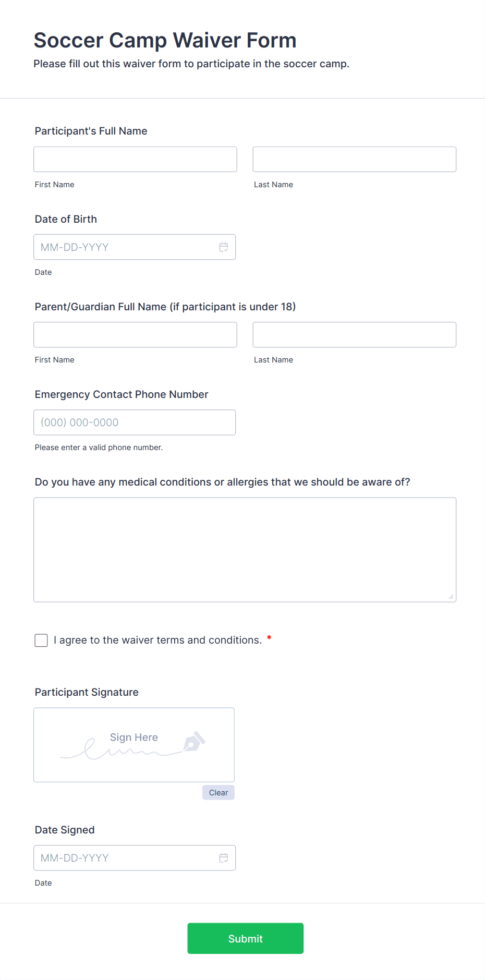Click the Participant's Full Name label

(91, 131)
